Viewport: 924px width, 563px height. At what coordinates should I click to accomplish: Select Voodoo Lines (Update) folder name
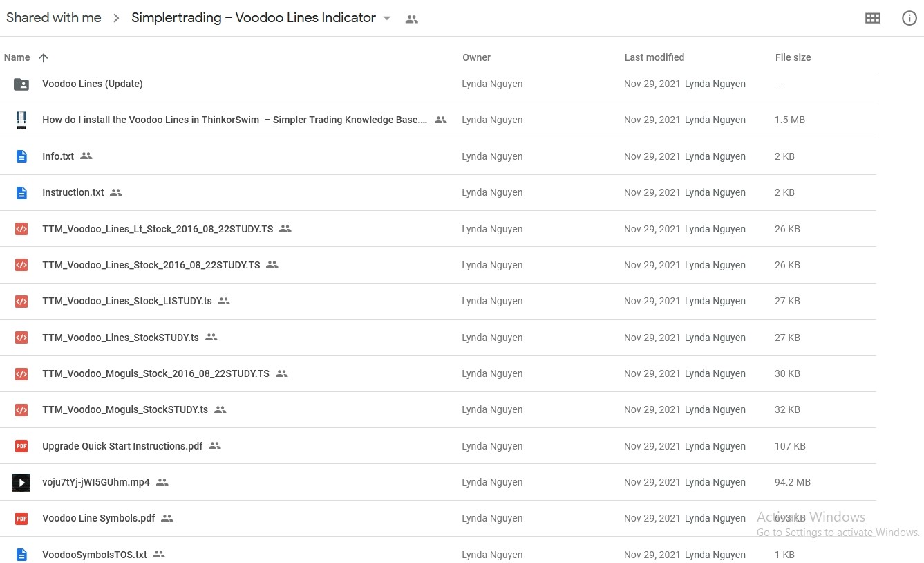(x=93, y=84)
